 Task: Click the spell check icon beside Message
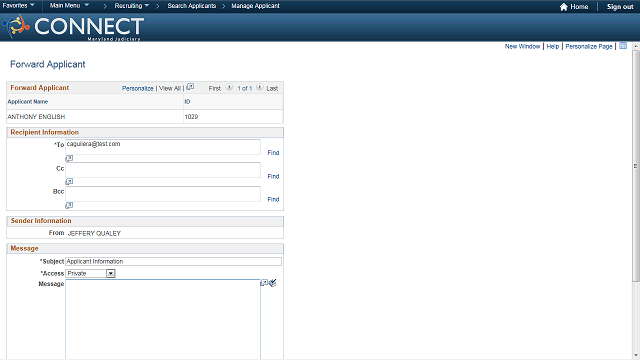pyautogui.click(x=273, y=282)
